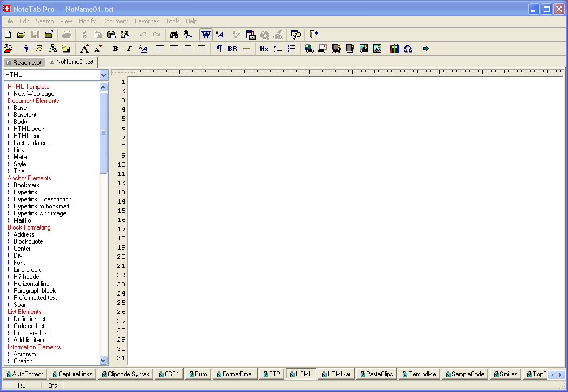The image size is (568, 392).
Task: Open the Favorites menu
Action: point(147,21)
